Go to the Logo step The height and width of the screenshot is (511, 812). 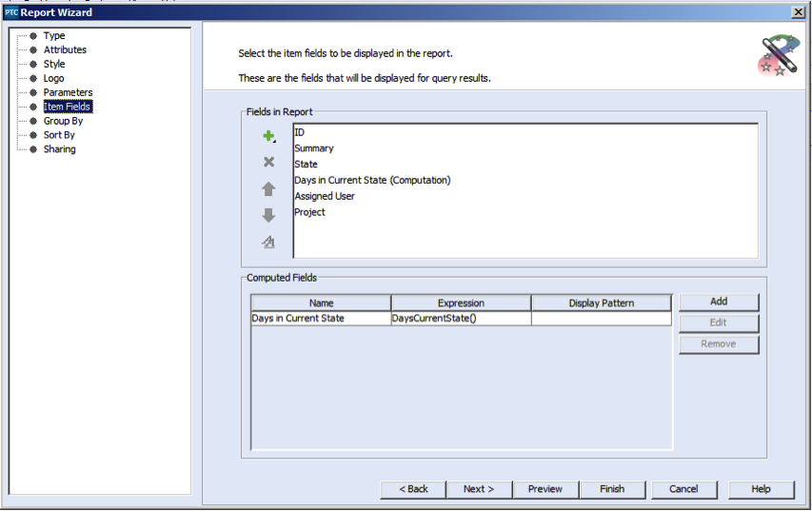point(53,78)
